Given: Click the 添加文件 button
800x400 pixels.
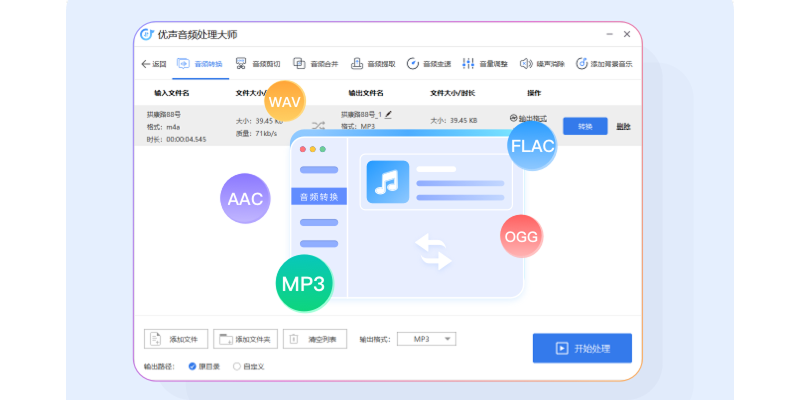Looking at the screenshot, I should (x=177, y=339).
